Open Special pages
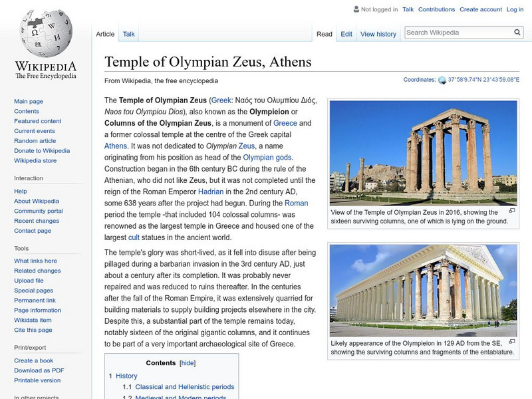532x399 pixels. [34, 291]
